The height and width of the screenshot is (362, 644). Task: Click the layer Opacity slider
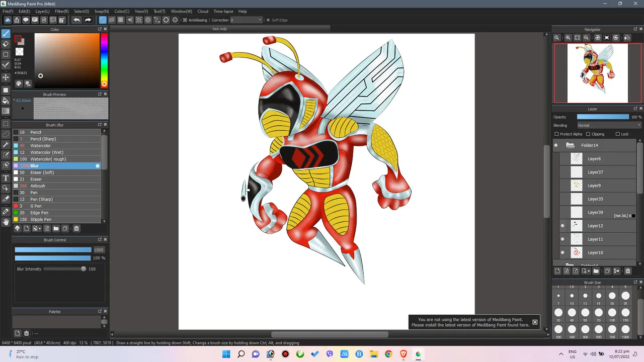coord(603,117)
